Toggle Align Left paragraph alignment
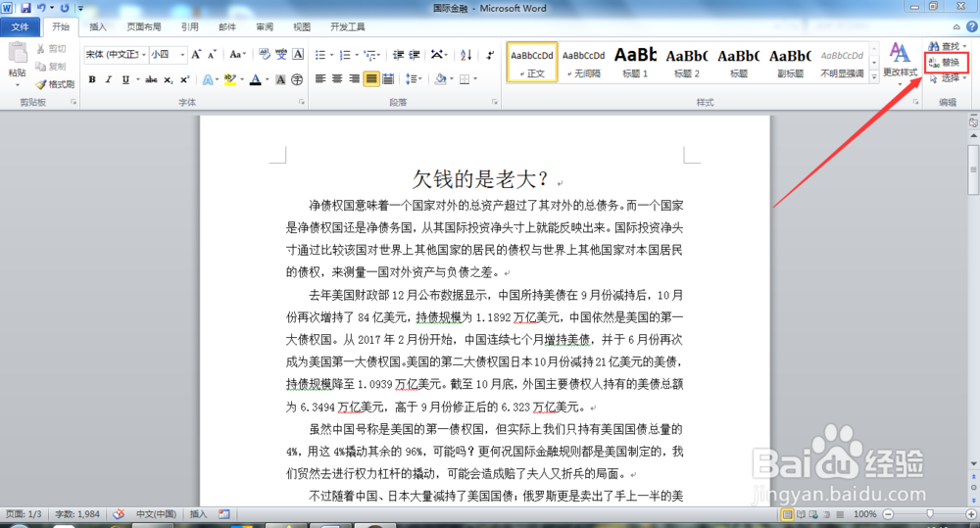Image resolution: width=980 pixels, height=528 pixels. (x=320, y=79)
